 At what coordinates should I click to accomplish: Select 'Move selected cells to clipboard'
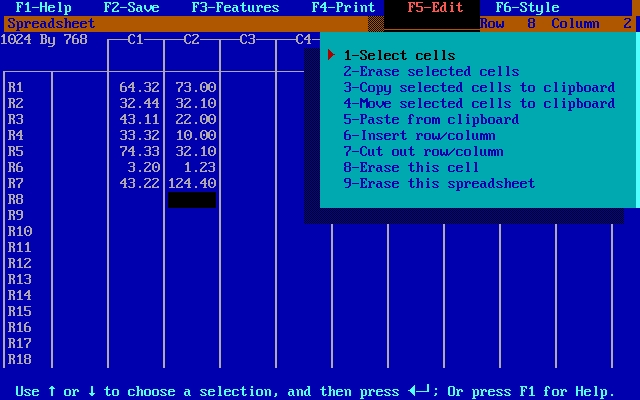point(479,104)
